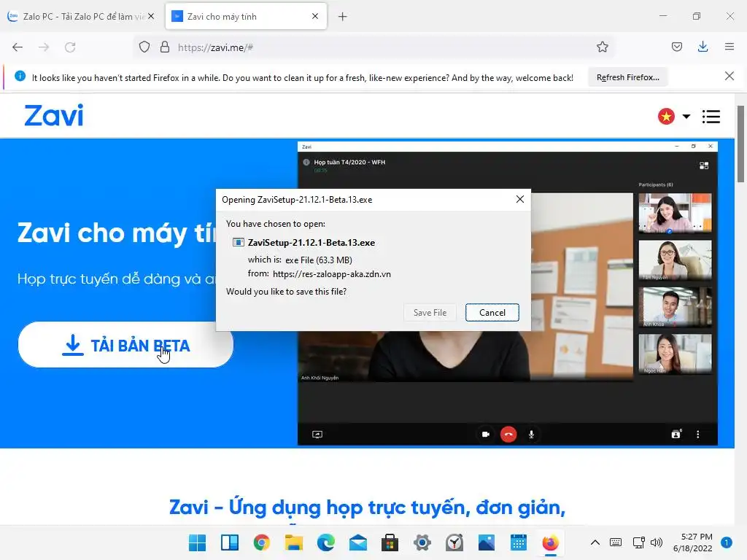Launch Google Chrome from taskbar
747x560 pixels.
pyautogui.click(x=262, y=542)
